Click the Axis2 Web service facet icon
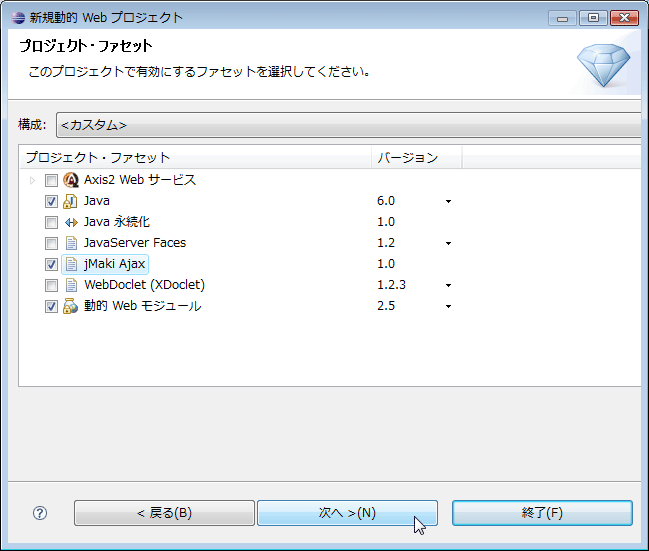 click(71, 180)
